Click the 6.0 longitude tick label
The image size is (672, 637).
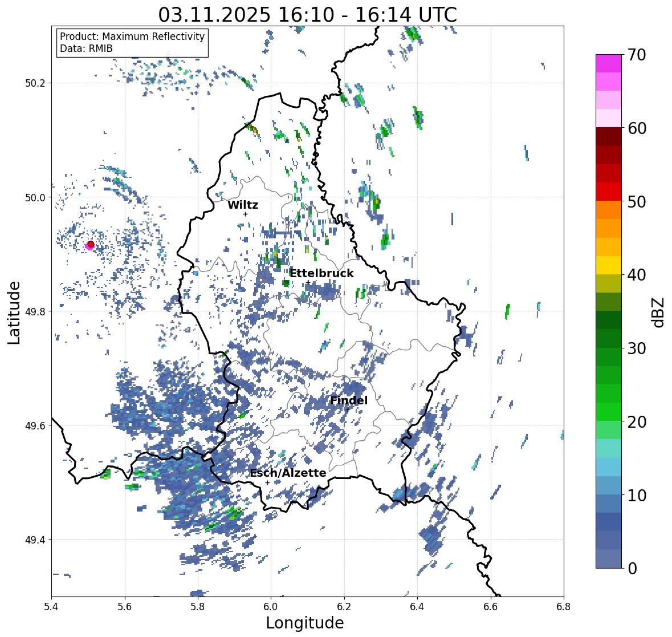pyautogui.click(x=271, y=606)
